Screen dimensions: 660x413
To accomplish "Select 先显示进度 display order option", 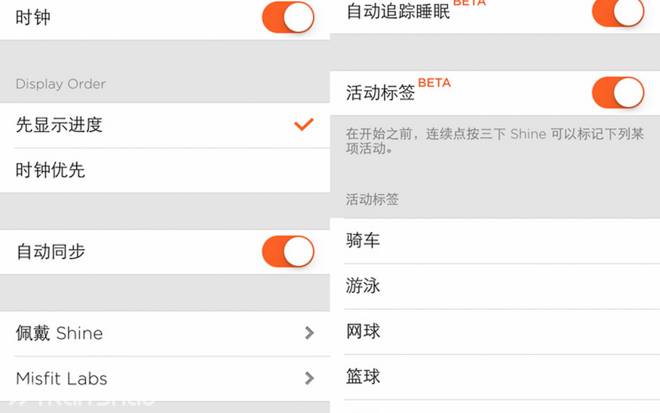I will 60,125.
